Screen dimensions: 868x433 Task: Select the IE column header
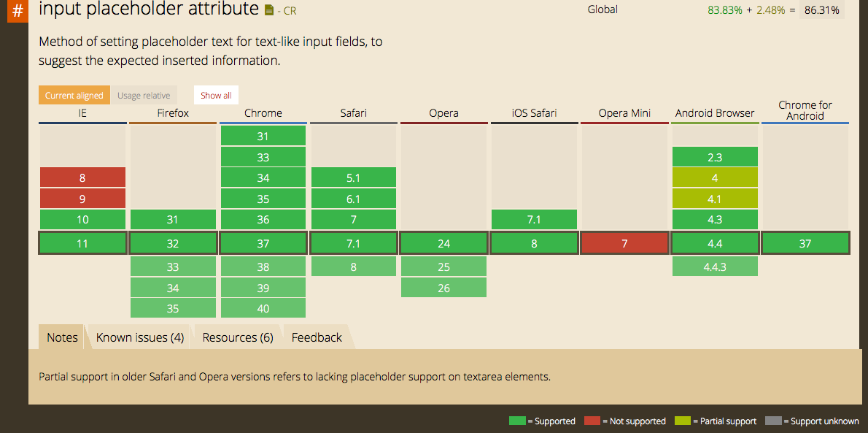[x=82, y=114]
